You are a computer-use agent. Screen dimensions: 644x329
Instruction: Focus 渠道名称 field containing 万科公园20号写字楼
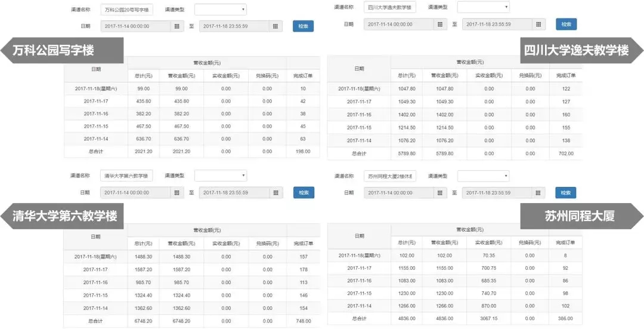pyautogui.click(x=127, y=9)
